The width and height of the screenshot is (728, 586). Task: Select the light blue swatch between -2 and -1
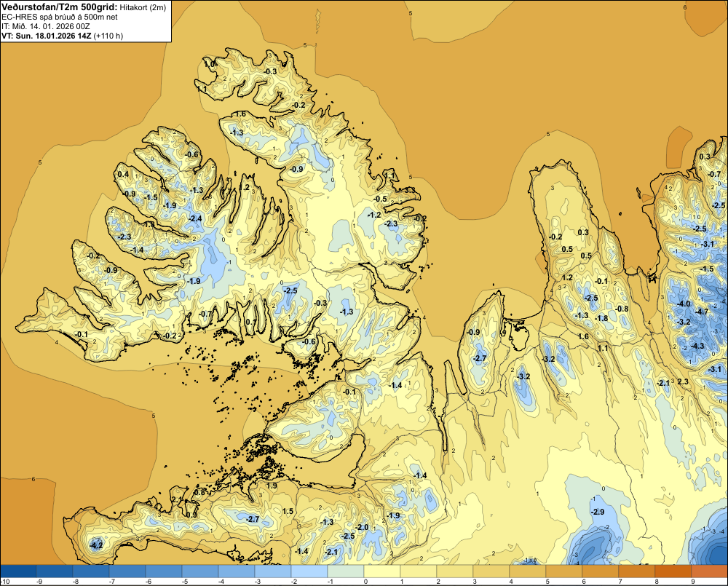[x=309, y=571]
